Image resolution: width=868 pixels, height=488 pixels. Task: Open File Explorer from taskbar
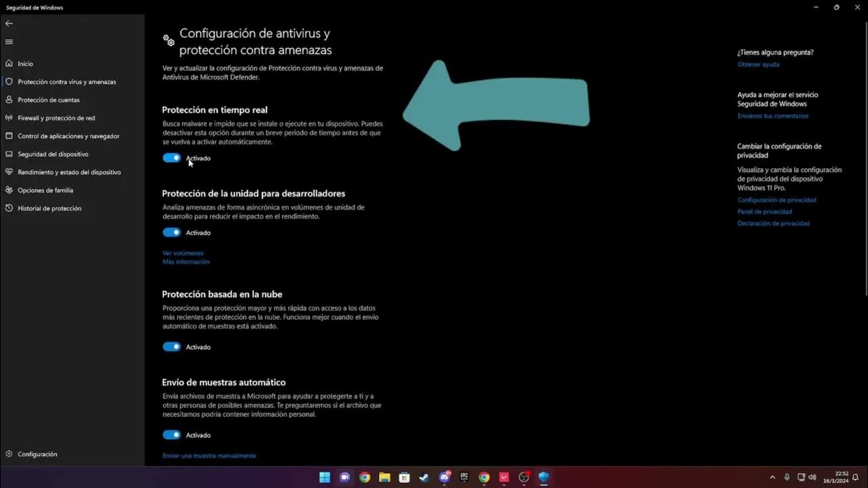[384, 477]
